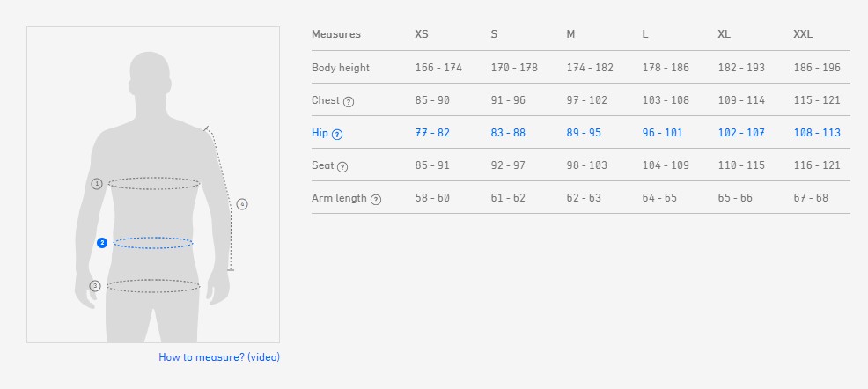Select seat marker 3 on body diagram
Image resolution: width=868 pixels, height=389 pixels.
[x=95, y=286]
